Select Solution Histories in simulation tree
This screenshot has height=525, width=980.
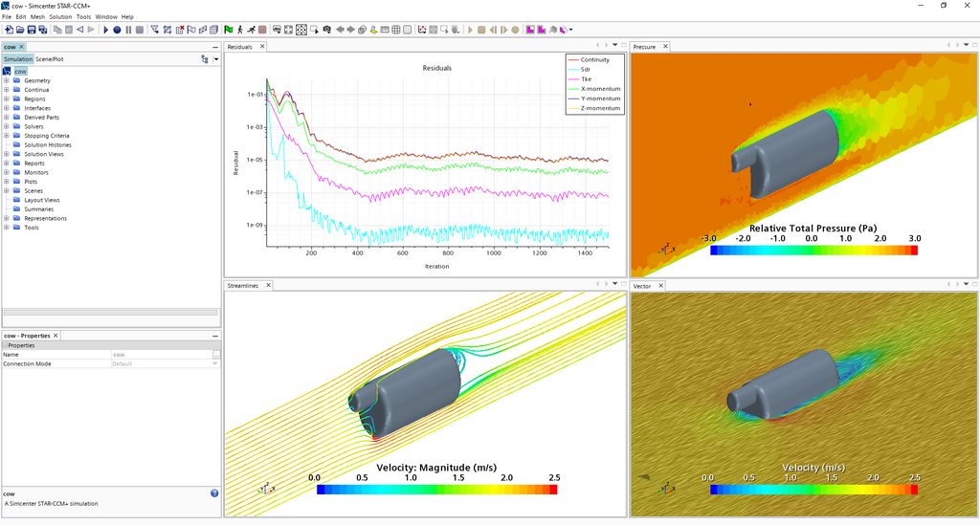pyautogui.click(x=48, y=145)
